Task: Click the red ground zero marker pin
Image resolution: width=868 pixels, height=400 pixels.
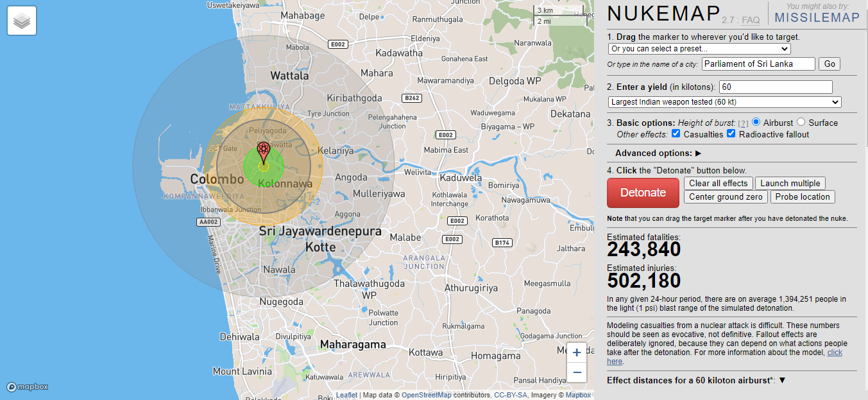Action: [264, 153]
